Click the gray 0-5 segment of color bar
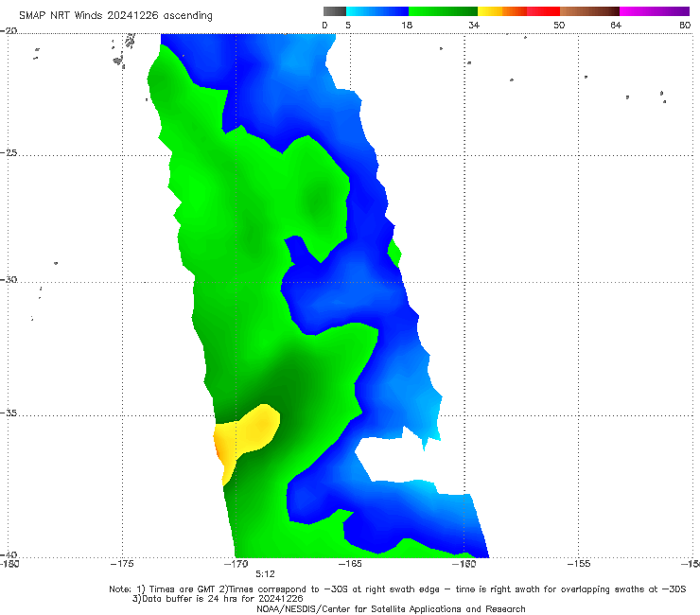Image resolution: width=700 pixels, height=615 pixels. click(x=335, y=11)
